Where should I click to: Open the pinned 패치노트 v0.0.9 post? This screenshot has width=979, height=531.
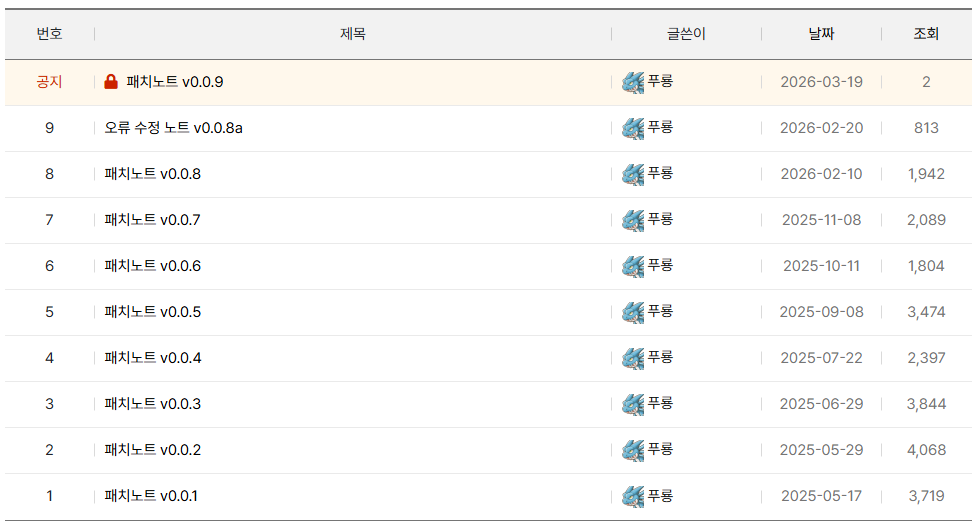pos(175,82)
